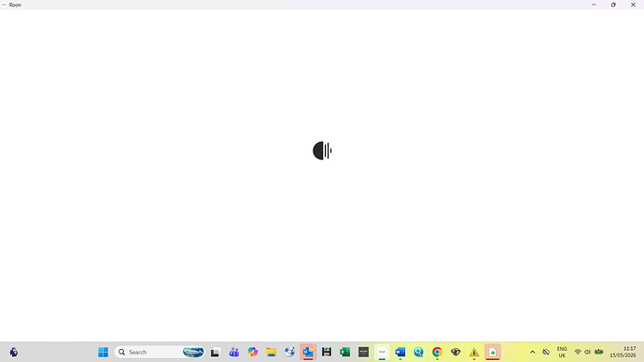Switch to Microsoft Word in taskbar
This screenshot has height=362, width=644.
(x=400, y=352)
